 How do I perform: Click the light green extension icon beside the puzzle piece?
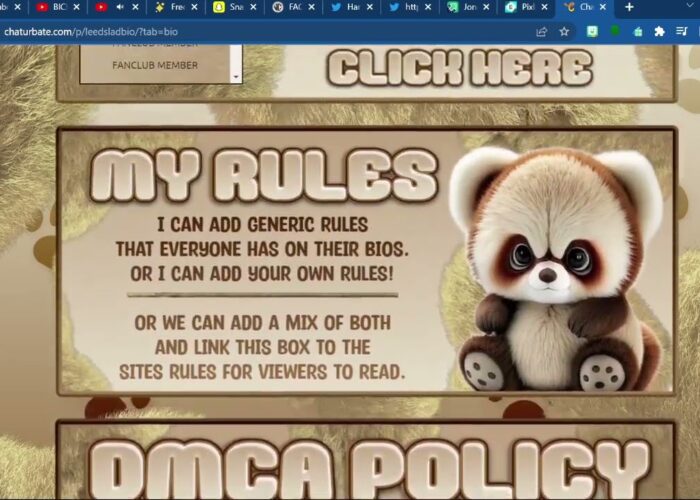coord(638,32)
